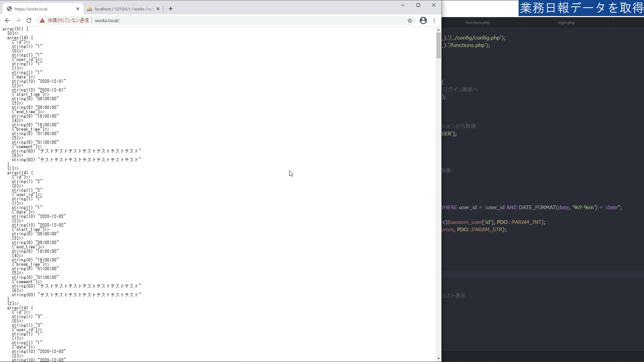Reload the works.local page
This screenshot has height=362, width=644.
coord(29,20)
